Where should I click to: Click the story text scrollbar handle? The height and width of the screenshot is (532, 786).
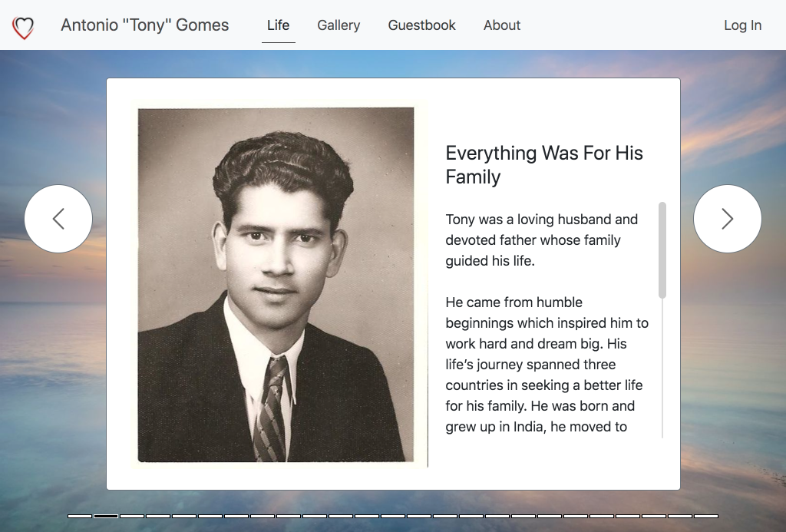(662, 249)
